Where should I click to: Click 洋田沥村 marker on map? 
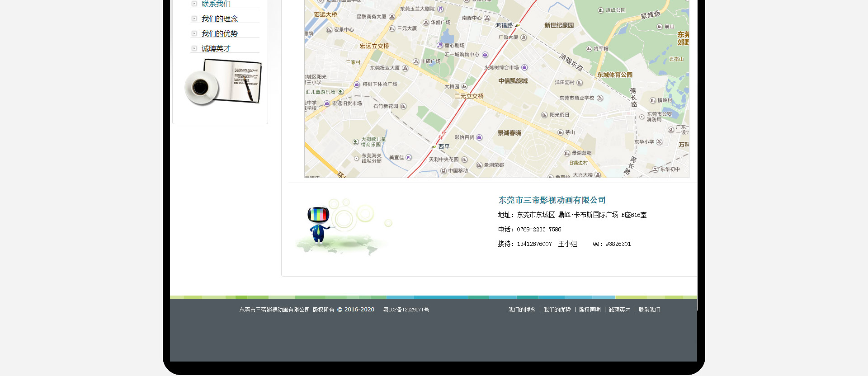pos(580,83)
